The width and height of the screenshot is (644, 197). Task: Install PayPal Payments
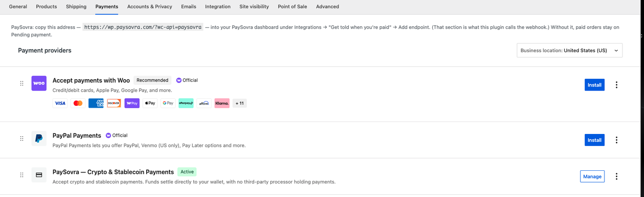tap(594, 140)
